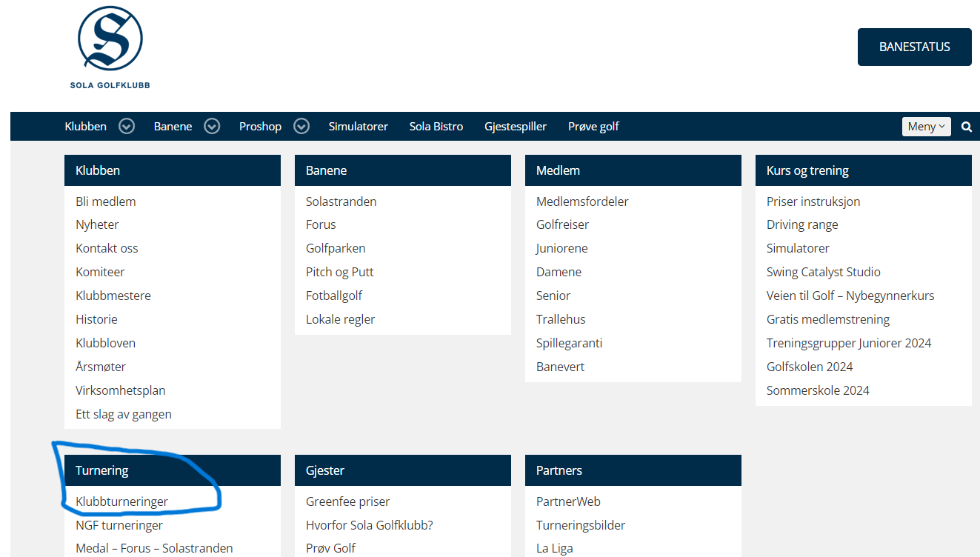This screenshot has height=557, width=980.
Task: Open the Solastranden course link
Action: (x=341, y=201)
